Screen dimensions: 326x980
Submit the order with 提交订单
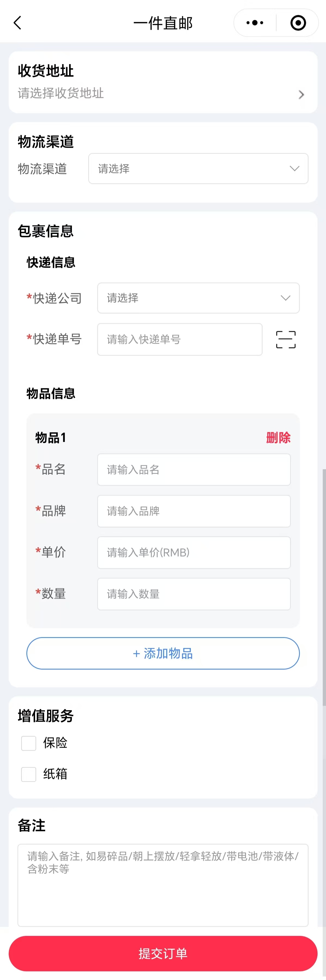click(x=163, y=953)
